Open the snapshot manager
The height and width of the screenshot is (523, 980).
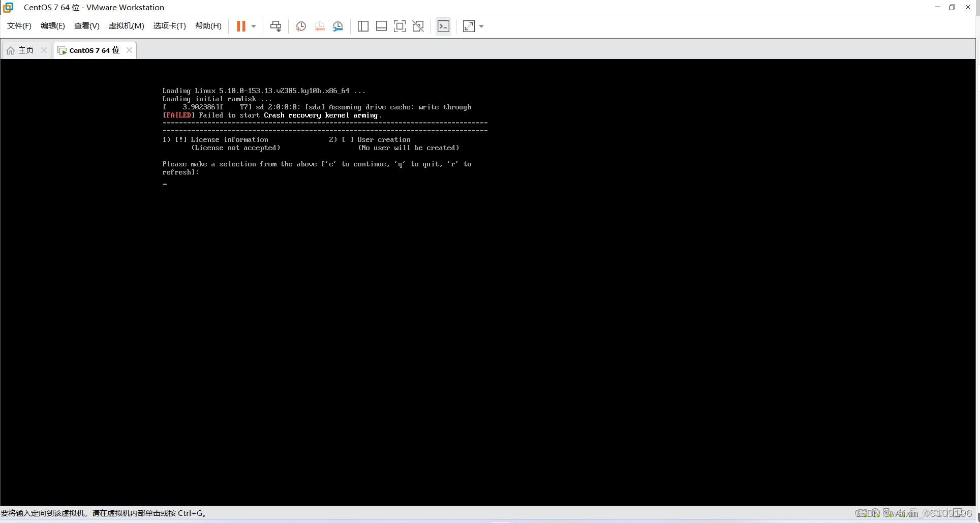pos(338,26)
